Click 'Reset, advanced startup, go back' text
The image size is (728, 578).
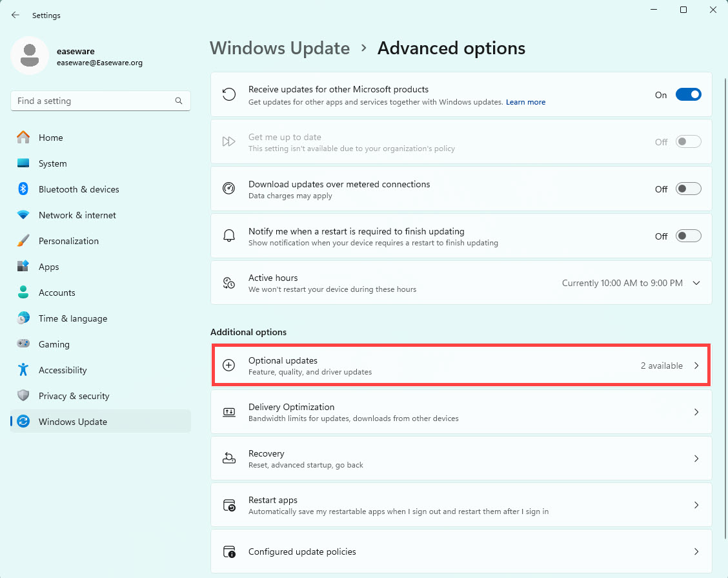(305, 464)
